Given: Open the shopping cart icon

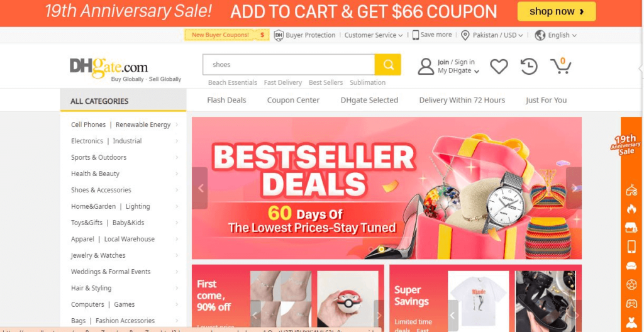Looking at the screenshot, I should click(561, 66).
